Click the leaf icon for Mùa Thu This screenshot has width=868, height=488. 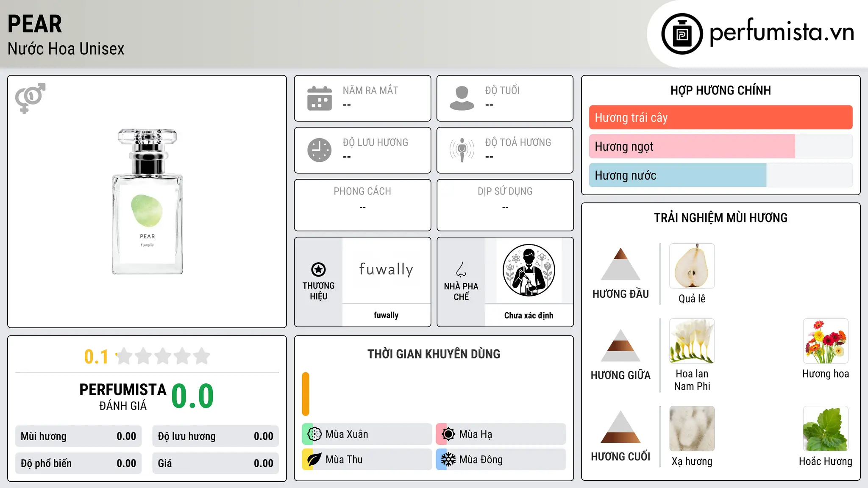pyautogui.click(x=314, y=460)
